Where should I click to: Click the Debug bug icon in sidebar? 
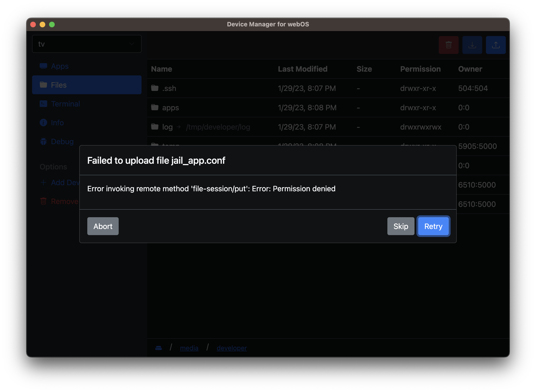coord(43,141)
